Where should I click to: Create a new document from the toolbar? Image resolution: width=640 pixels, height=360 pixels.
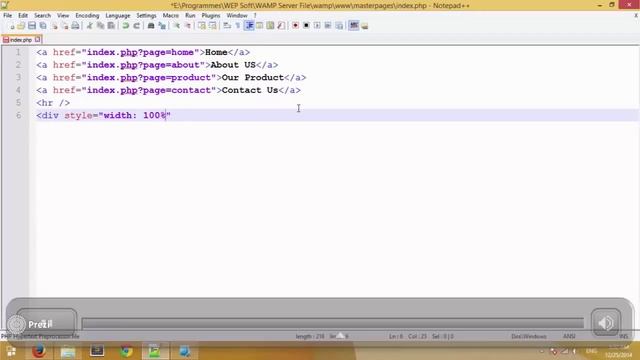[12, 26]
